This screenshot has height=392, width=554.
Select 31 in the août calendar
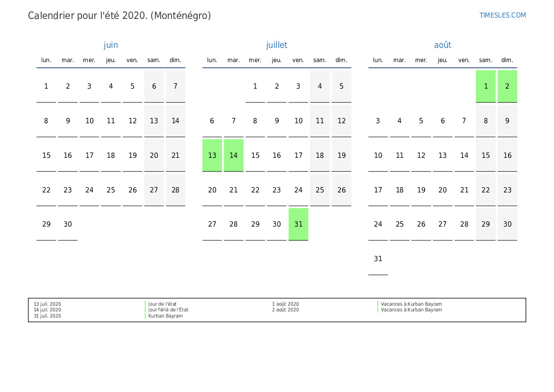coord(378,259)
